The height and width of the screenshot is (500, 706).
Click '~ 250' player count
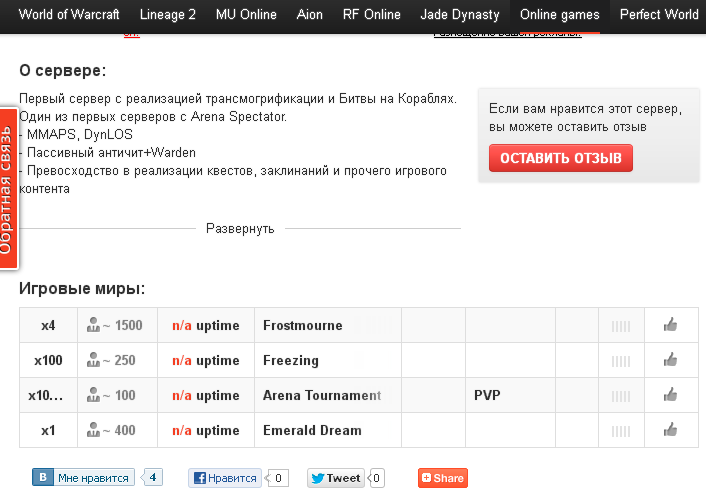[x=119, y=360]
